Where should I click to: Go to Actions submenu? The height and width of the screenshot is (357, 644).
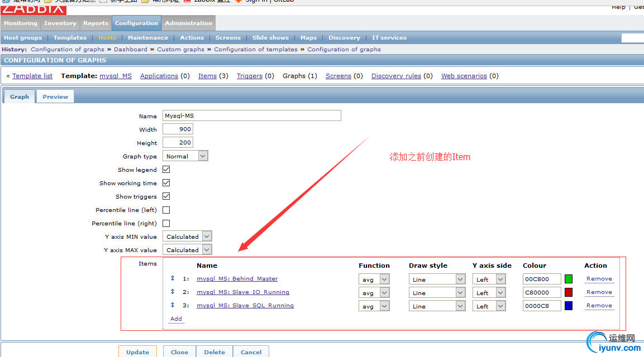(x=192, y=37)
